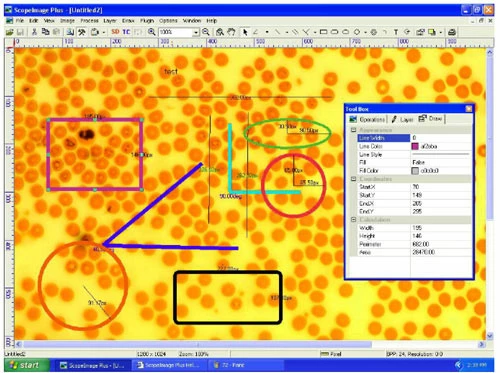
Task: Select the rectangle drawing tool
Action: click(323, 32)
